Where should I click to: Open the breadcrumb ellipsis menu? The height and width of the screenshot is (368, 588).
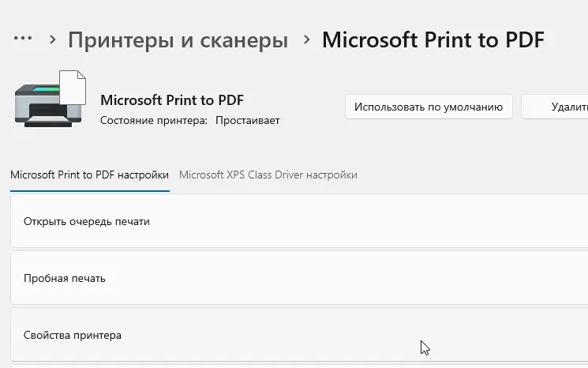click(23, 38)
